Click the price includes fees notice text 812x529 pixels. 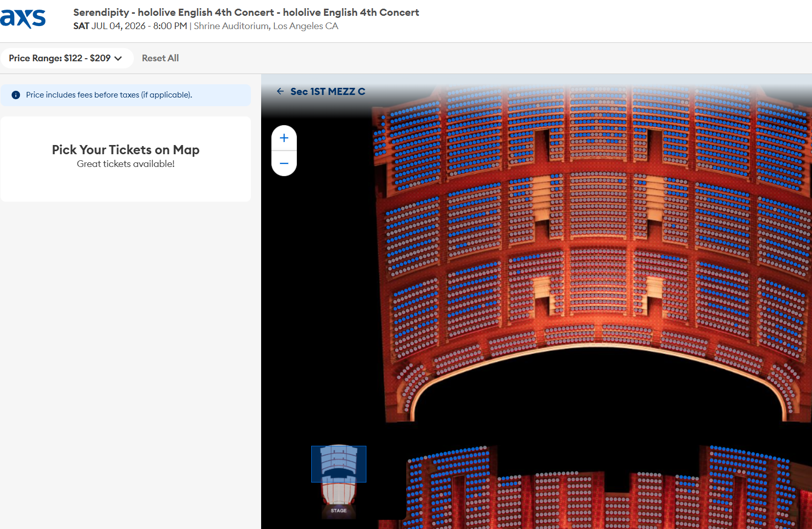point(109,95)
